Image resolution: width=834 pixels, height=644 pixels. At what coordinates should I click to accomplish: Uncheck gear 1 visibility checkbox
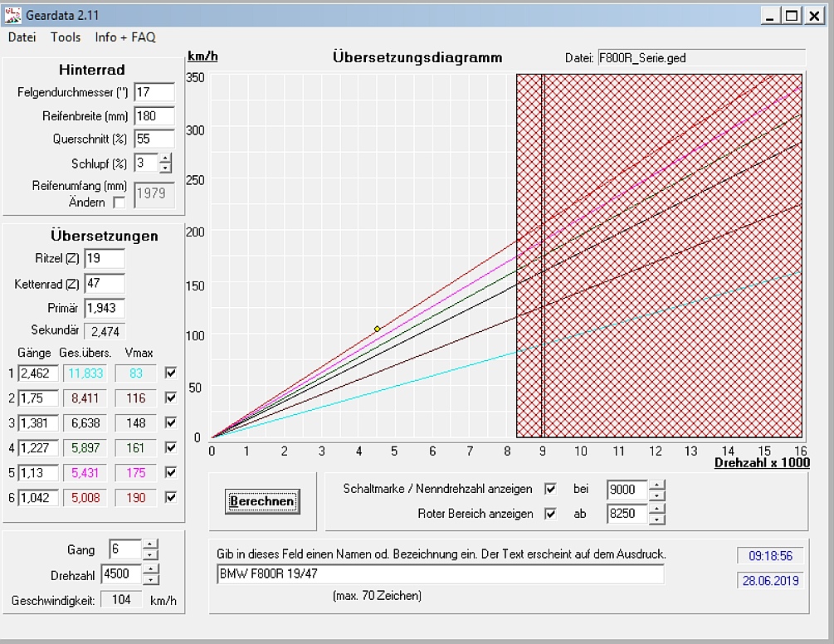click(x=171, y=373)
